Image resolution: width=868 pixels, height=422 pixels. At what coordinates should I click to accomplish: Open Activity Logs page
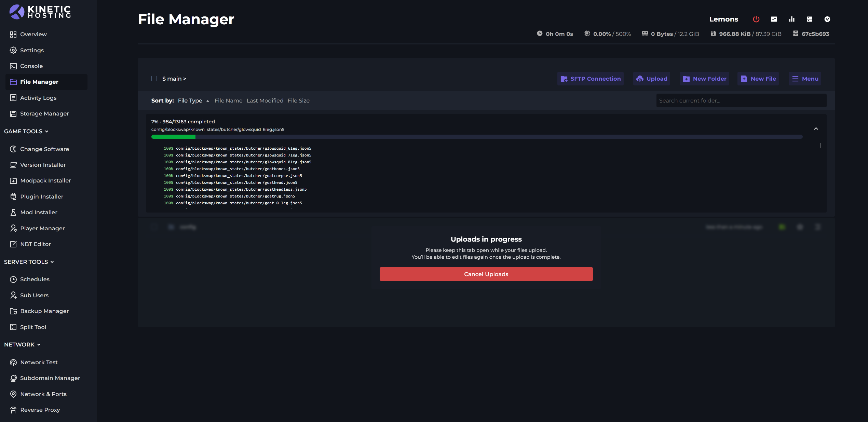pos(38,98)
